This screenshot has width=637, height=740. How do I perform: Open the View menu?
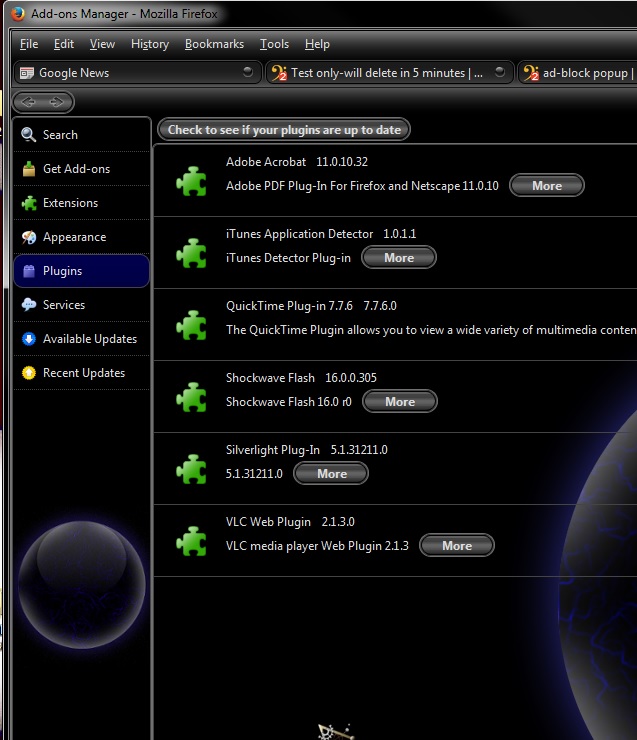pos(102,44)
